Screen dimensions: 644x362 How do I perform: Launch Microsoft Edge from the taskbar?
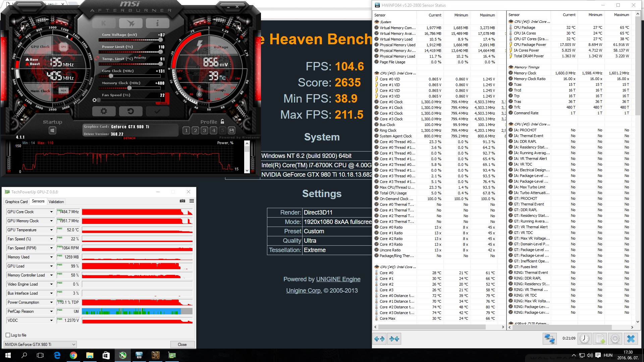[57, 355]
